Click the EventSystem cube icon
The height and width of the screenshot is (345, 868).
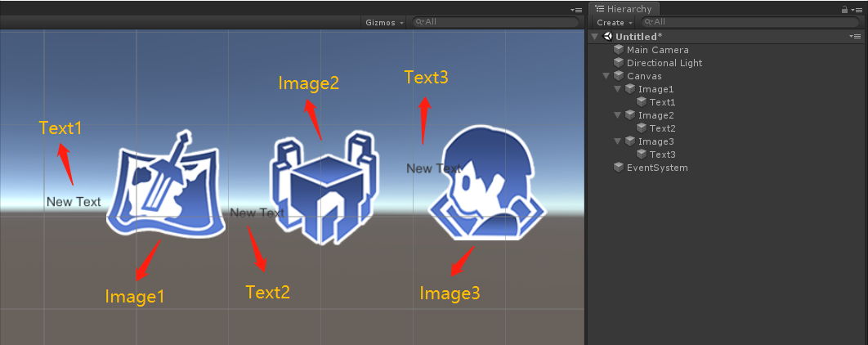(619, 168)
